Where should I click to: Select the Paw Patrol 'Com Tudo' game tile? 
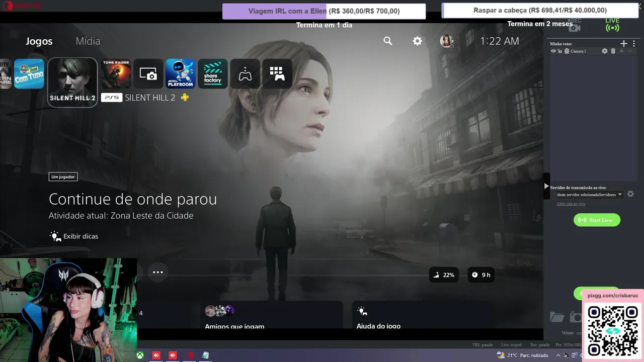point(29,73)
